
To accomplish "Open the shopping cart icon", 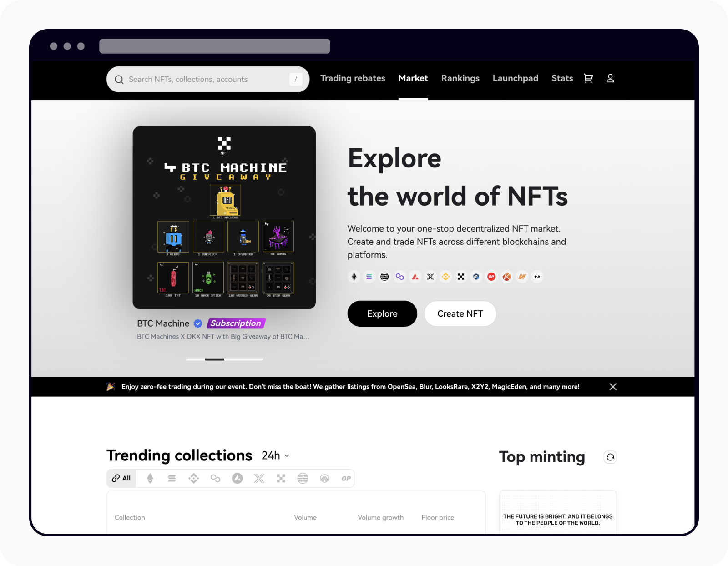I will tap(588, 78).
